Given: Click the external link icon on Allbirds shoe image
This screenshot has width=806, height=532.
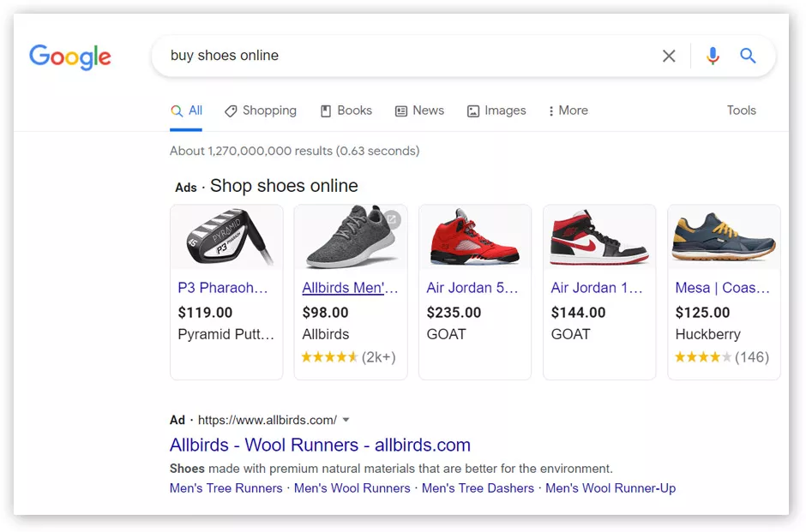Looking at the screenshot, I should point(391,219).
